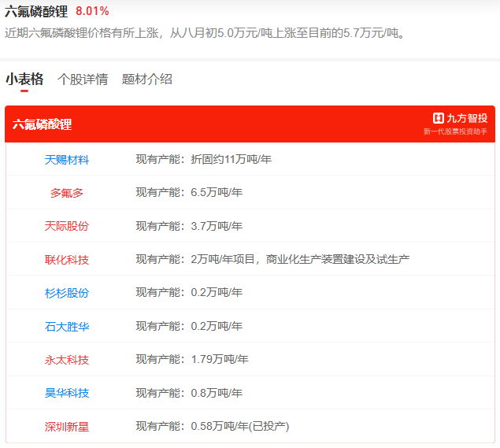
Task: Open the 永太科技 stock link
Action: pyautogui.click(x=67, y=360)
